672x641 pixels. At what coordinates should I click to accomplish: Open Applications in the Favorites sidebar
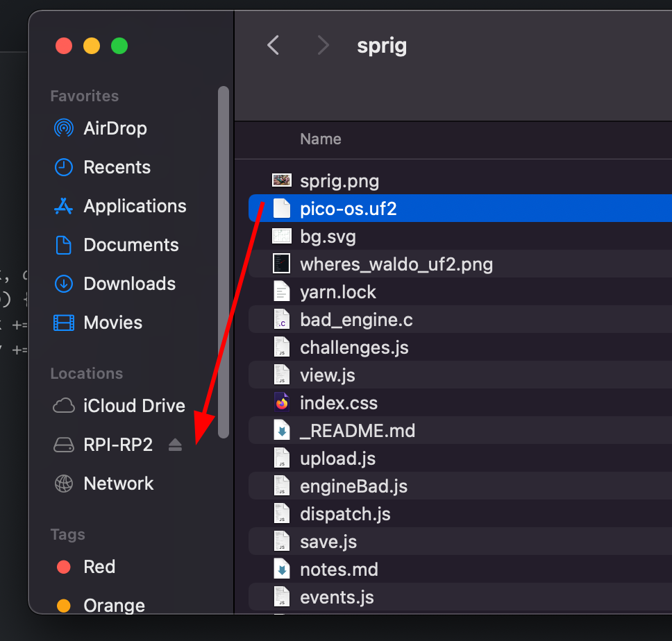135,206
